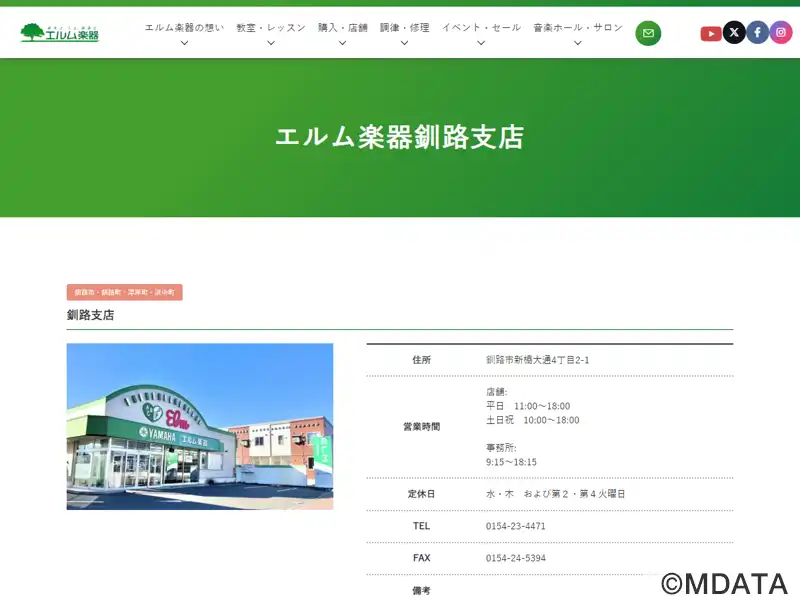Click the 調律・修理 menu label
Viewport: 800px width, 600px height.
(x=404, y=28)
